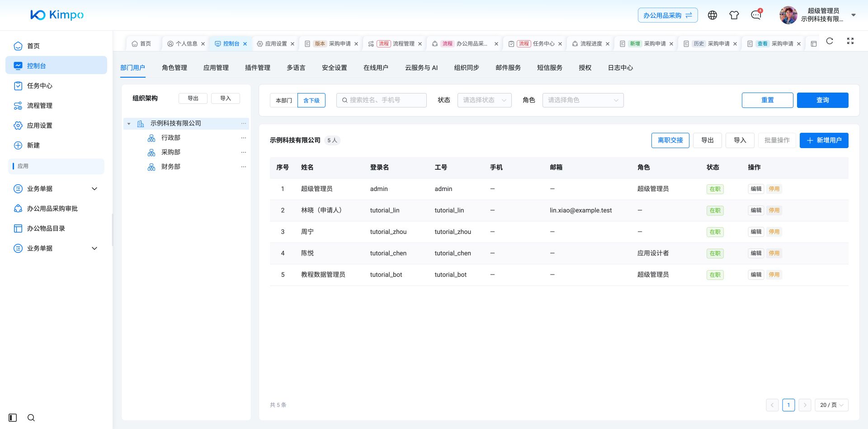Click the 新增用户 button
The width and height of the screenshot is (868, 429).
click(x=824, y=140)
